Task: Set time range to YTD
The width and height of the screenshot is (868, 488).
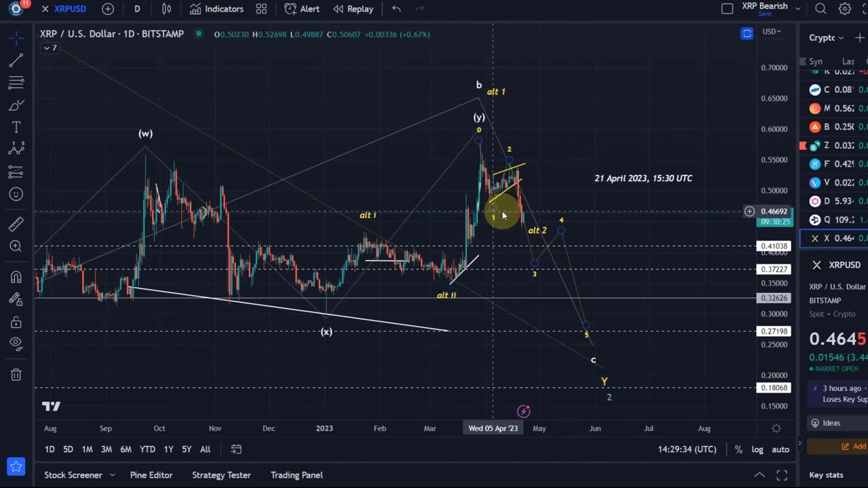Action: pos(147,449)
